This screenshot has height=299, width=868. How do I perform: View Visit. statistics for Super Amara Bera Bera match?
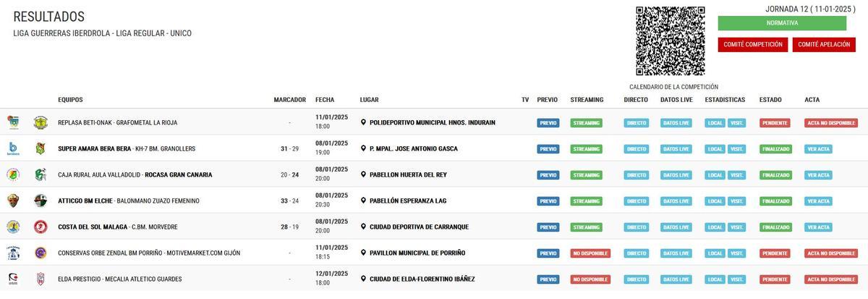[736, 149]
